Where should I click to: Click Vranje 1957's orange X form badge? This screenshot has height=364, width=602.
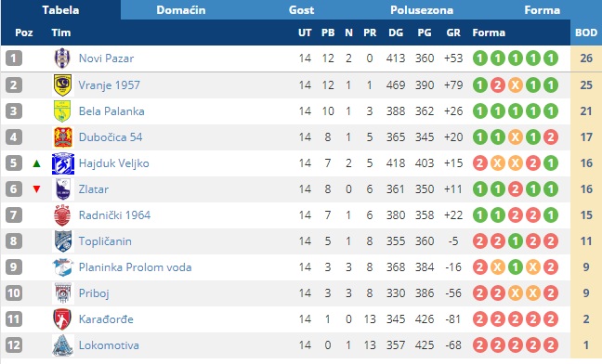pos(516,84)
